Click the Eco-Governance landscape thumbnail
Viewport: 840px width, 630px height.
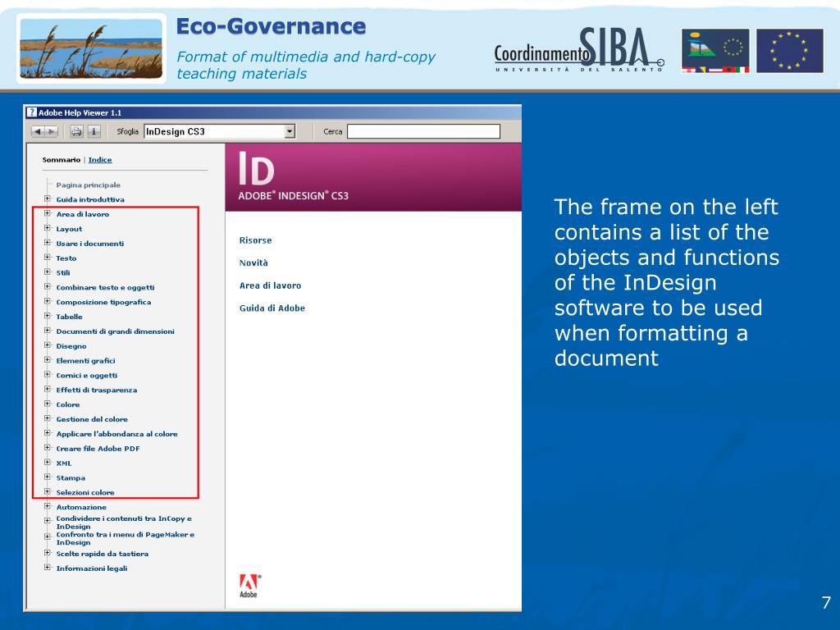point(91,48)
